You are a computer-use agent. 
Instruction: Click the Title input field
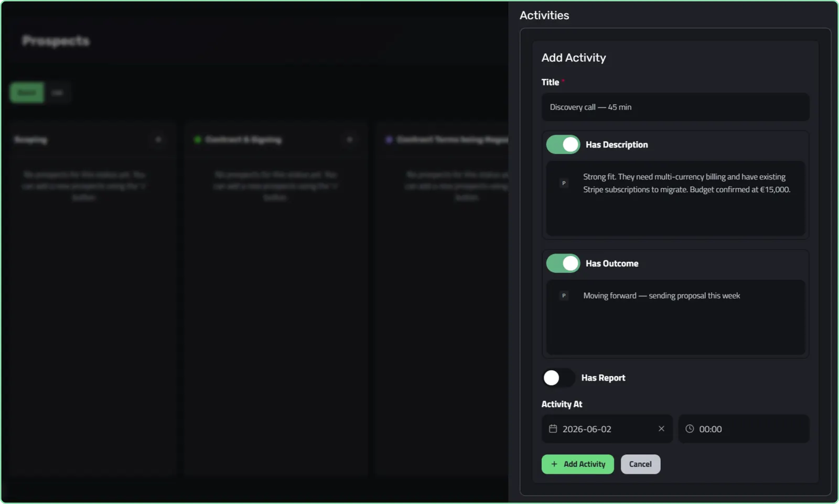tap(675, 107)
